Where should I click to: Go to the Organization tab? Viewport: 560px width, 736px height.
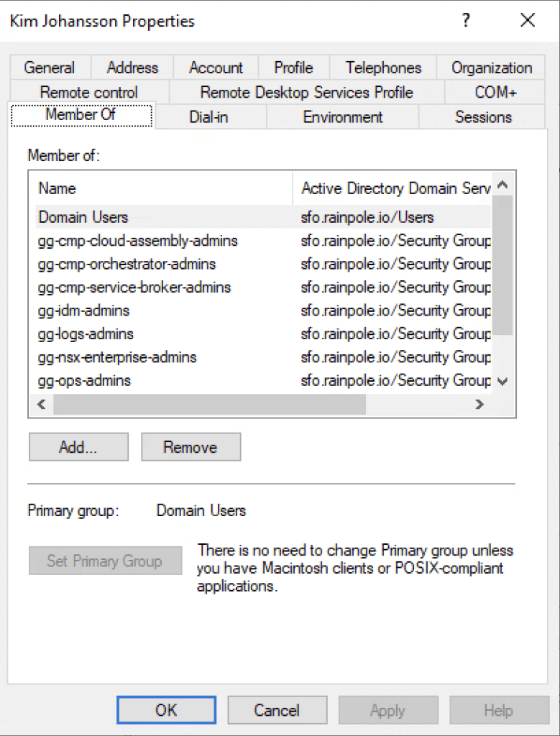tap(492, 68)
